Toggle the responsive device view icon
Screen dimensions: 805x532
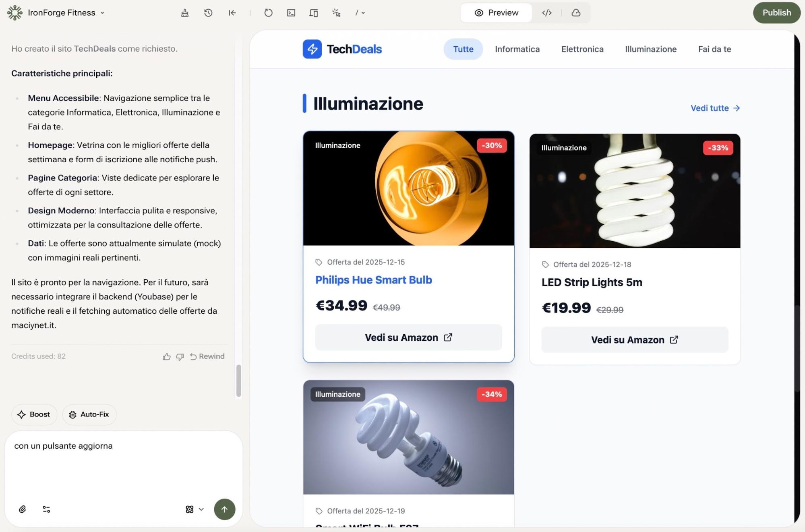pyautogui.click(x=314, y=13)
